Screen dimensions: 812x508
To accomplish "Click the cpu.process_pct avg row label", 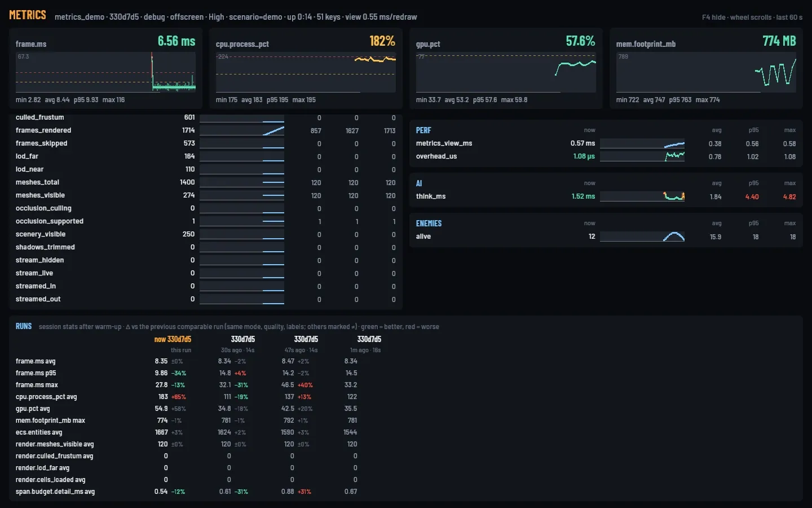I will (46, 397).
